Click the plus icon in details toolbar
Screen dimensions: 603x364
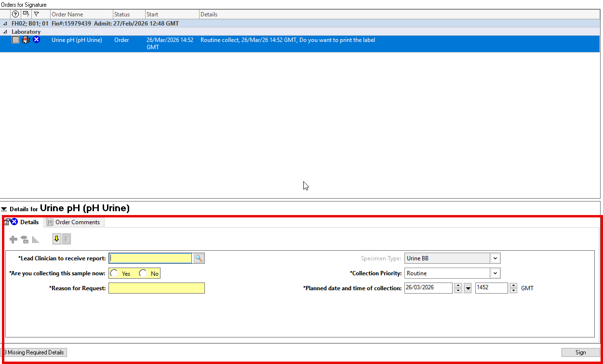tap(13, 240)
